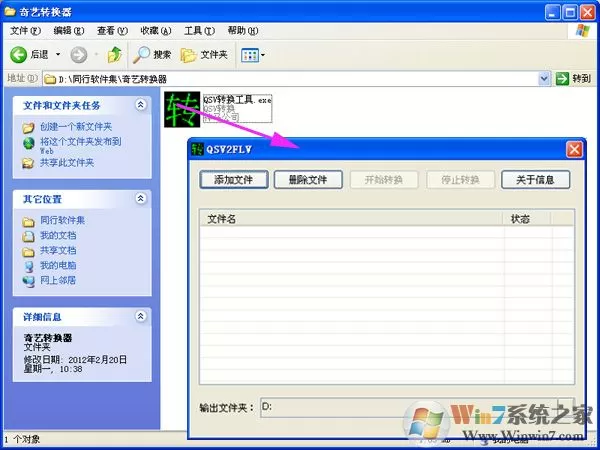Viewport: 600px width, 450px height.
Task: Click the 关于信息 button
Action: 535,179
